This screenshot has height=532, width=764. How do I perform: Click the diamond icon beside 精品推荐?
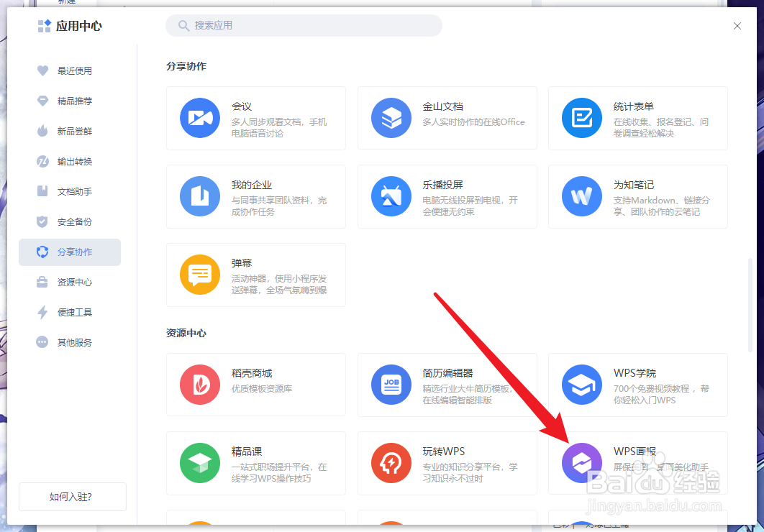pos(43,101)
